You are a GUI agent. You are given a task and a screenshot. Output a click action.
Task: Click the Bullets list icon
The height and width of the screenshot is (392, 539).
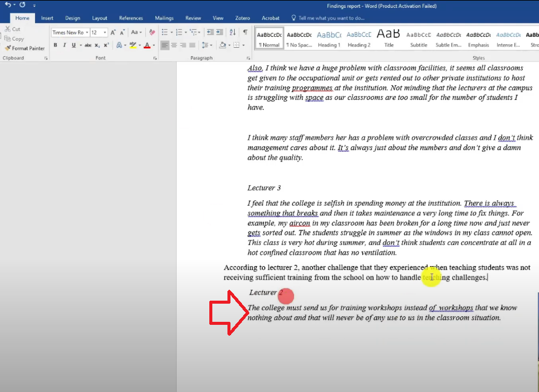(165, 32)
